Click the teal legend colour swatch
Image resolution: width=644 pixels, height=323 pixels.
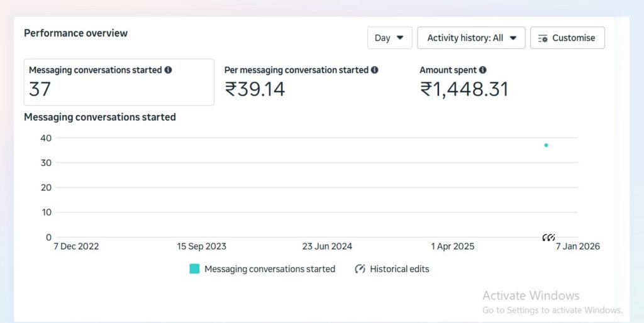click(x=194, y=269)
